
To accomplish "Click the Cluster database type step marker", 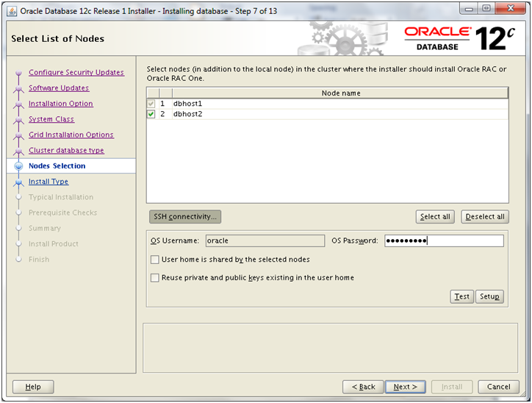I will (18, 151).
